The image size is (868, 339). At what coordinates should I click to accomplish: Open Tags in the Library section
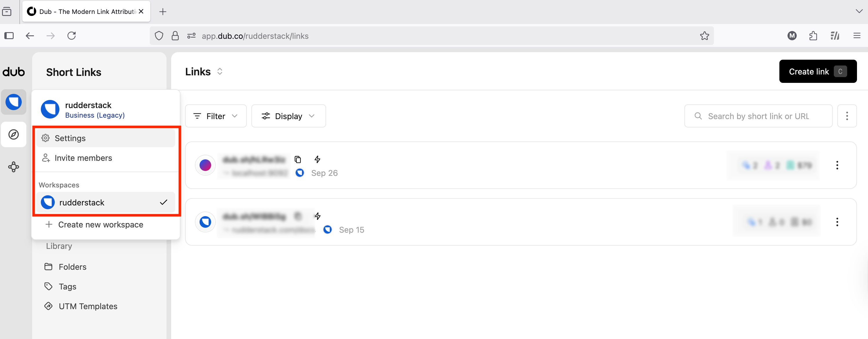point(67,286)
